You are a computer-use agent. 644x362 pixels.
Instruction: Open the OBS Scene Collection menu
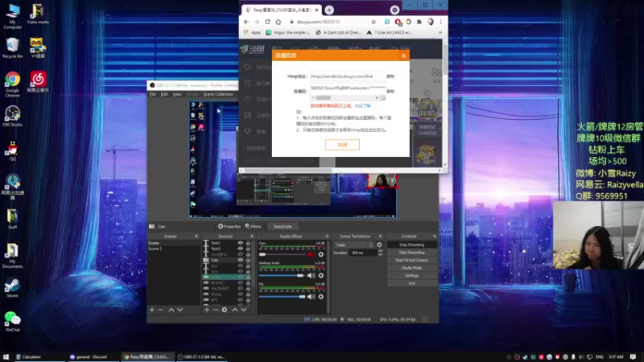[x=218, y=94]
